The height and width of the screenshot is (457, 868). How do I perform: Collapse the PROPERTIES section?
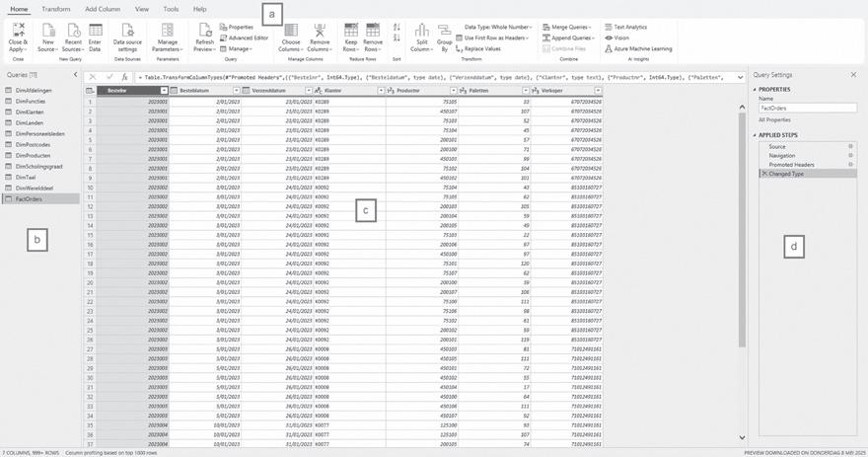pos(756,89)
